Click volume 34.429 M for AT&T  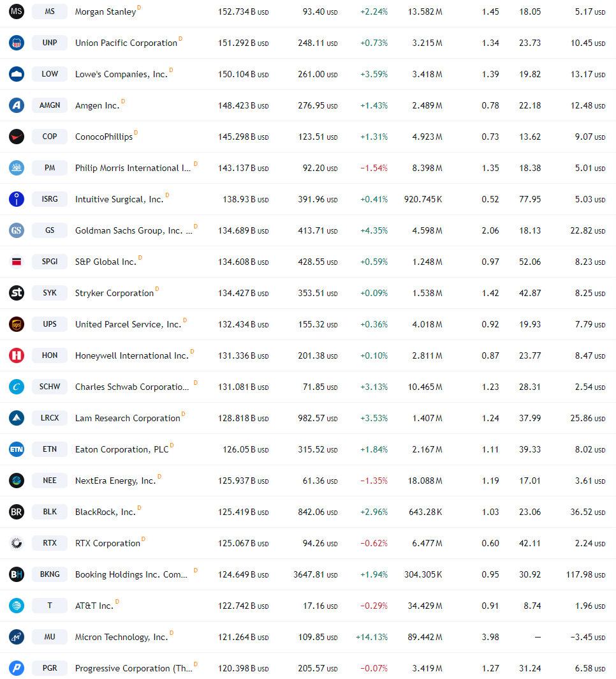pyautogui.click(x=425, y=606)
